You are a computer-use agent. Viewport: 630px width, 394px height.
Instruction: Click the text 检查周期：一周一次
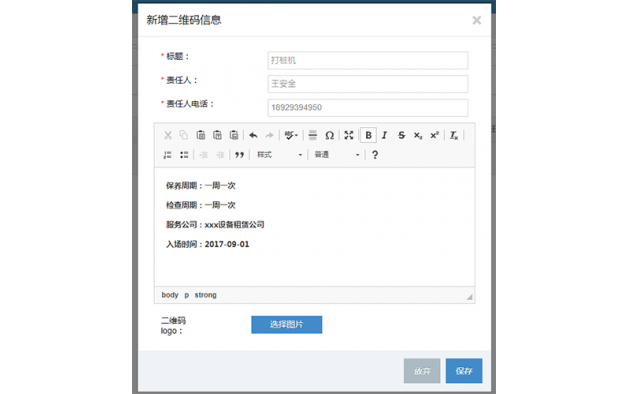200,205
